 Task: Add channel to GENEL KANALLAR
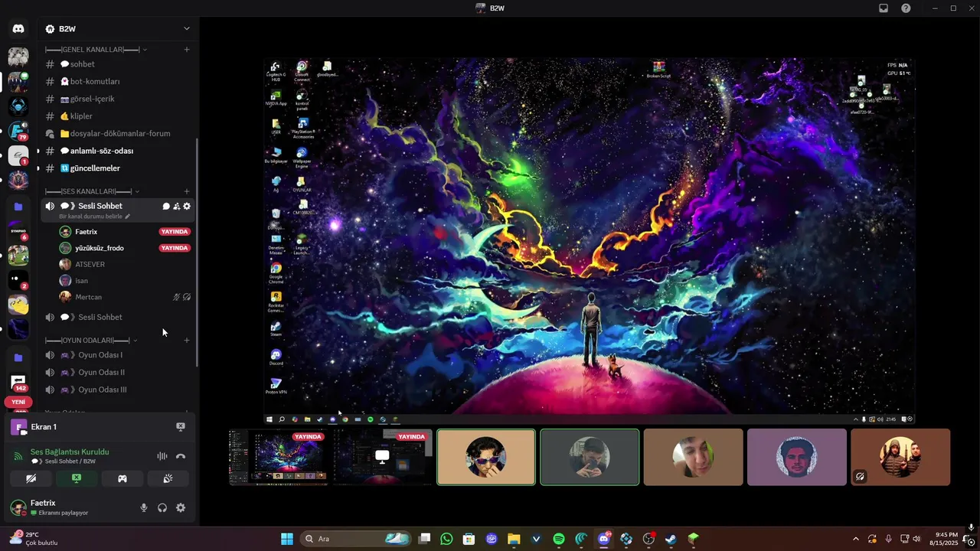coord(187,50)
